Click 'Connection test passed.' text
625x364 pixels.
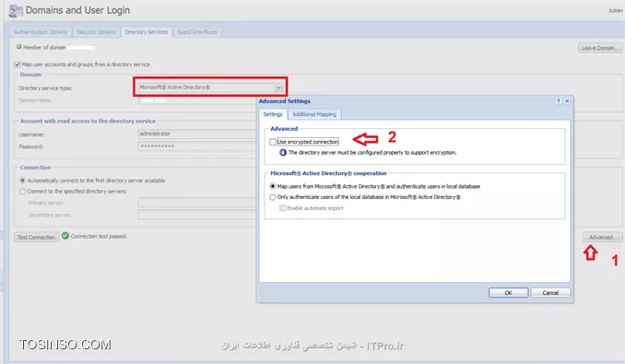pyautogui.click(x=99, y=236)
